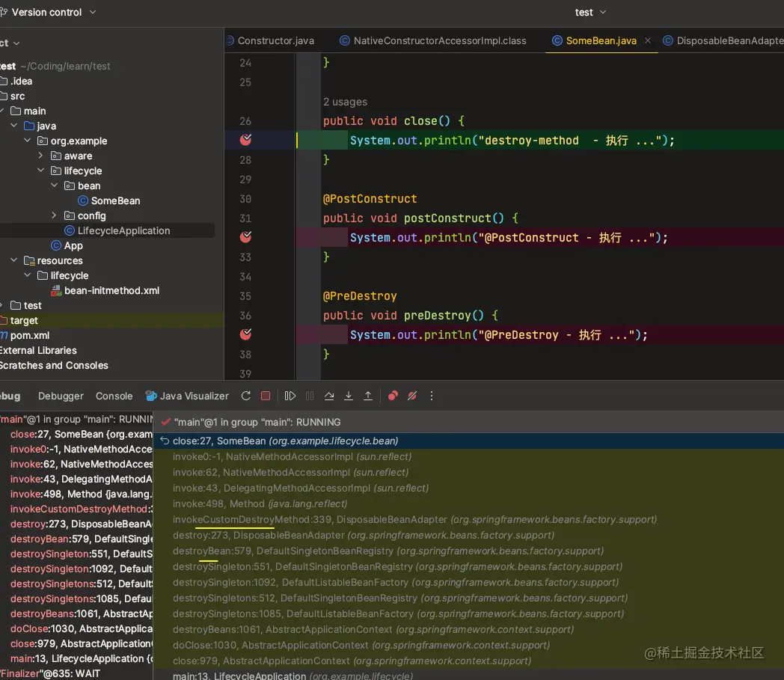
Task: Collapse the resources folder
Action: tap(14, 260)
